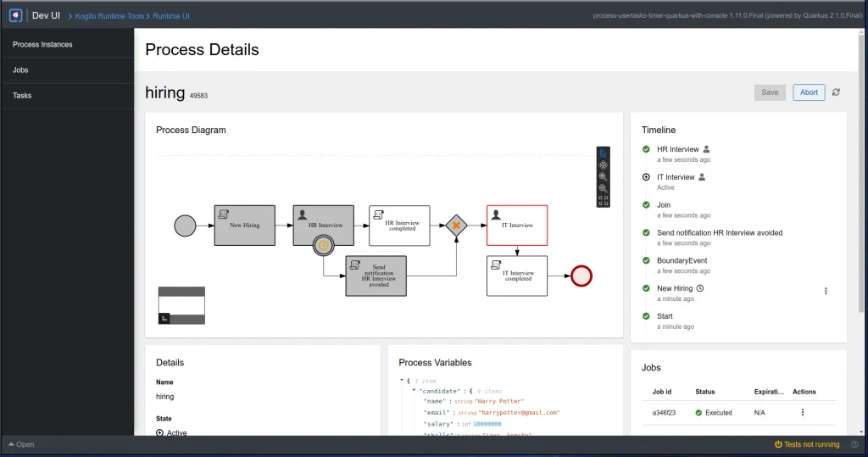Click the Join completed check icon
Screen dimensions: 868x457
[x=646, y=204]
